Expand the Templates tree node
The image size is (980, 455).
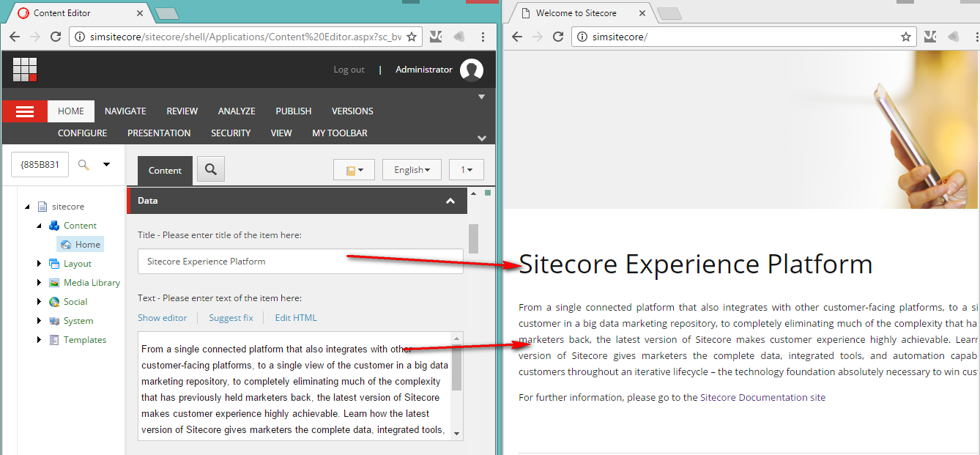(x=40, y=340)
